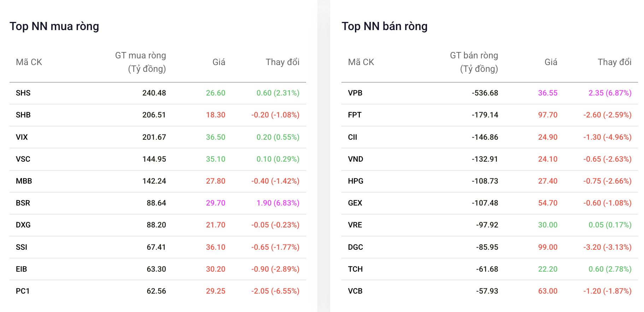Select the value -97.92 for VRE
Screen dimensions: 644x312
click(487, 225)
